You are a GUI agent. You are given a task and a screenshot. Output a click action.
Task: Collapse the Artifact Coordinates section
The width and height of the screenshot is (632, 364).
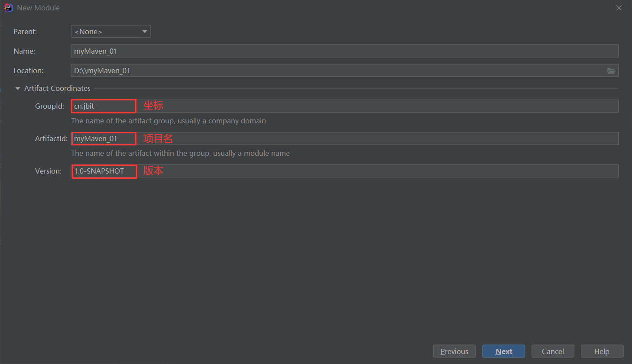tap(18, 88)
